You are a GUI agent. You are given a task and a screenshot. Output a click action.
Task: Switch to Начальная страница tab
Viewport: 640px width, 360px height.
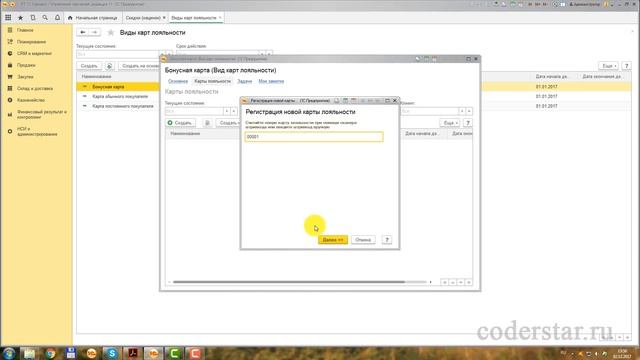(x=93, y=18)
